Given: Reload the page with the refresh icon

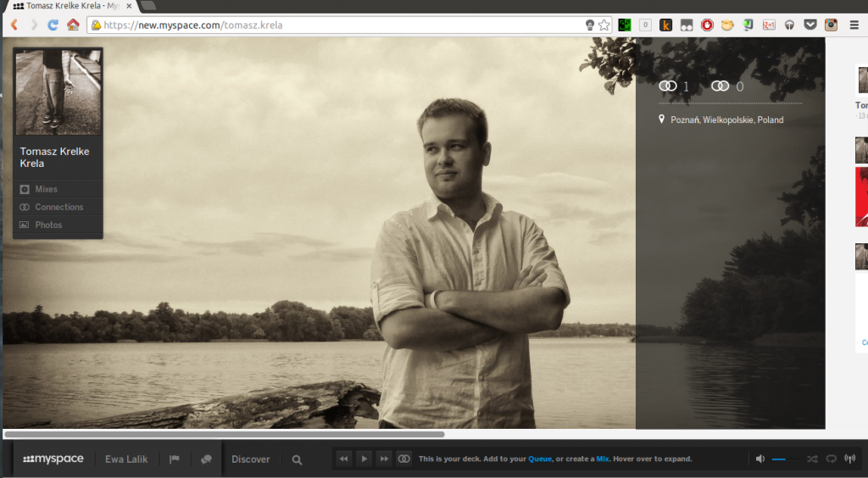Looking at the screenshot, I should (53, 25).
